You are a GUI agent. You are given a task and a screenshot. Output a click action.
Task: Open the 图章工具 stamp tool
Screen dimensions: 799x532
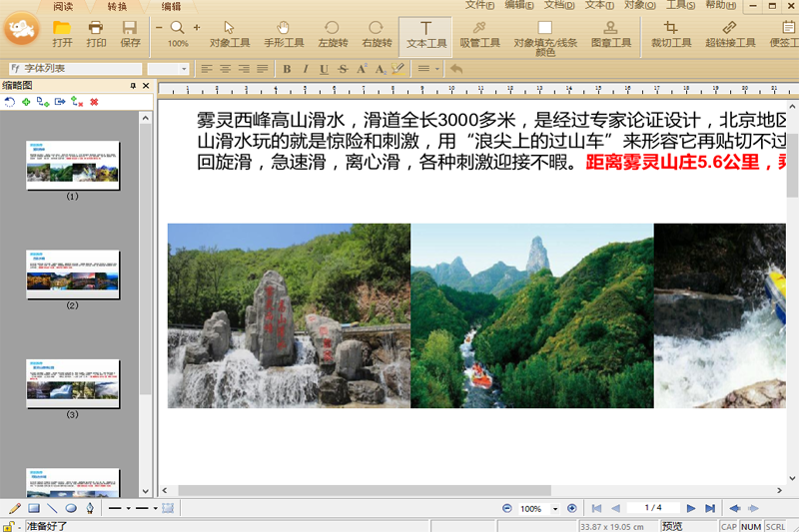pyautogui.click(x=611, y=34)
